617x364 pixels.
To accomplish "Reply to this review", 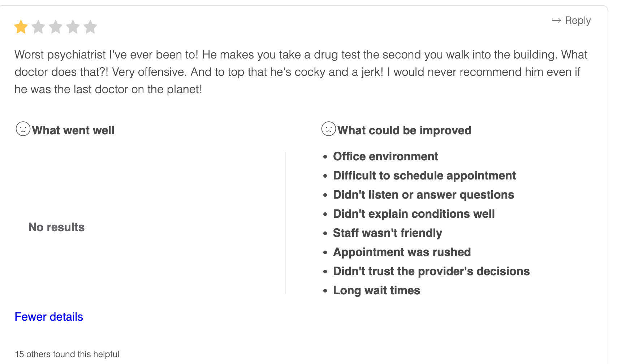I will (x=571, y=21).
